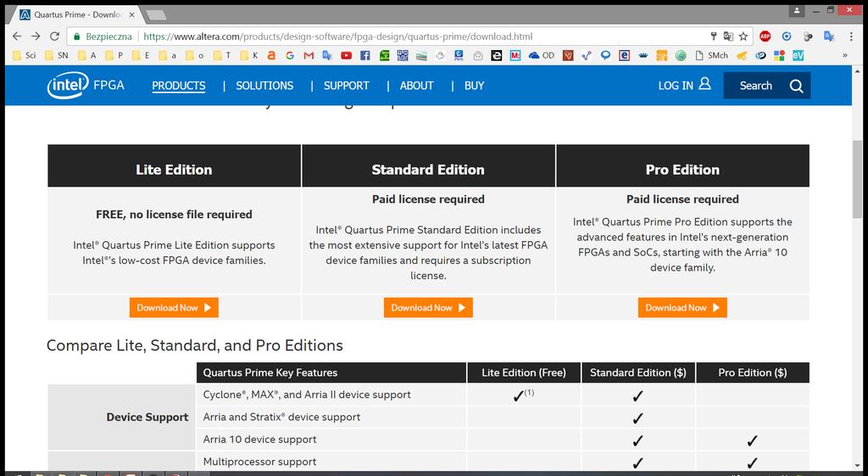Click the LOG IN link
This screenshot has height=476, width=868.
coord(676,86)
